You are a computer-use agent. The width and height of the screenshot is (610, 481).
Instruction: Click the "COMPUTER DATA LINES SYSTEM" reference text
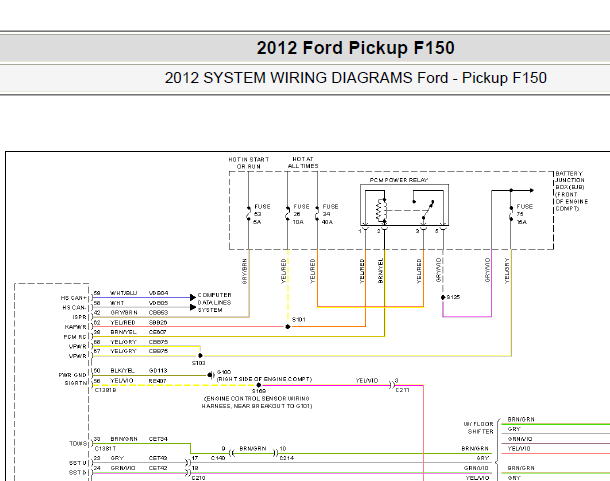click(214, 302)
